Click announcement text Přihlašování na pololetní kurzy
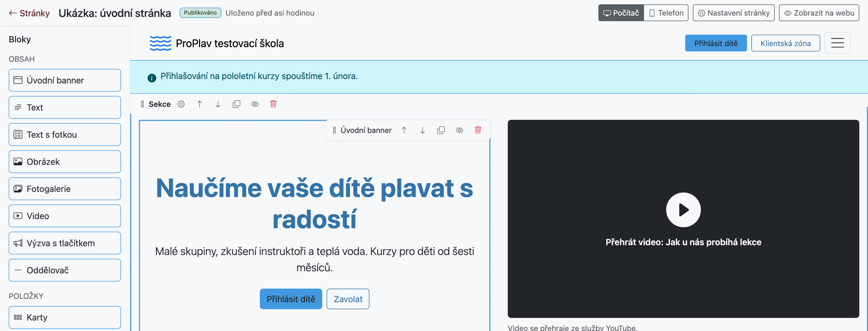 (x=259, y=76)
